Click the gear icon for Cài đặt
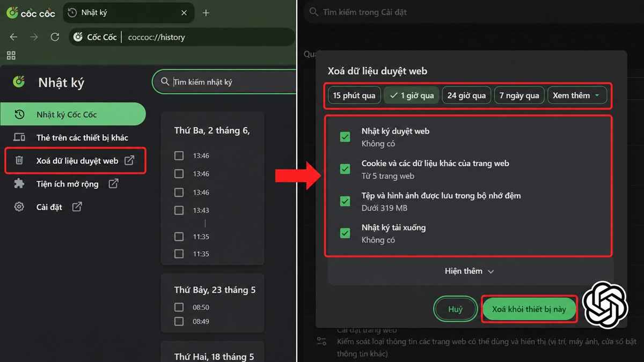 click(19, 206)
